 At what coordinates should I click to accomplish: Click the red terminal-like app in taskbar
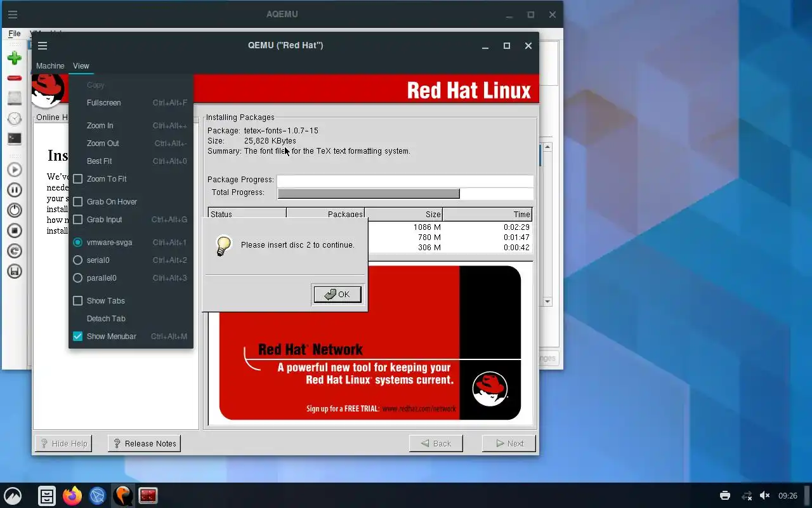click(x=148, y=496)
